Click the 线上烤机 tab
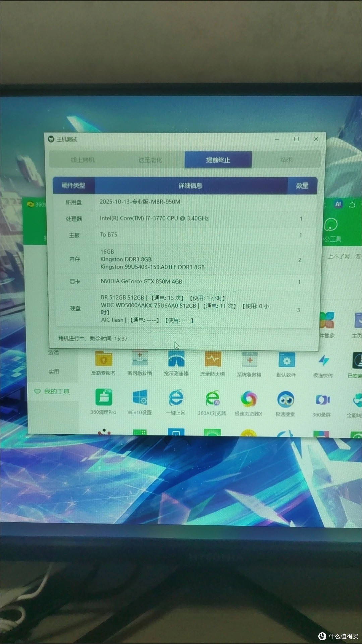Viewport: 362px width, 644px height. 83,160
